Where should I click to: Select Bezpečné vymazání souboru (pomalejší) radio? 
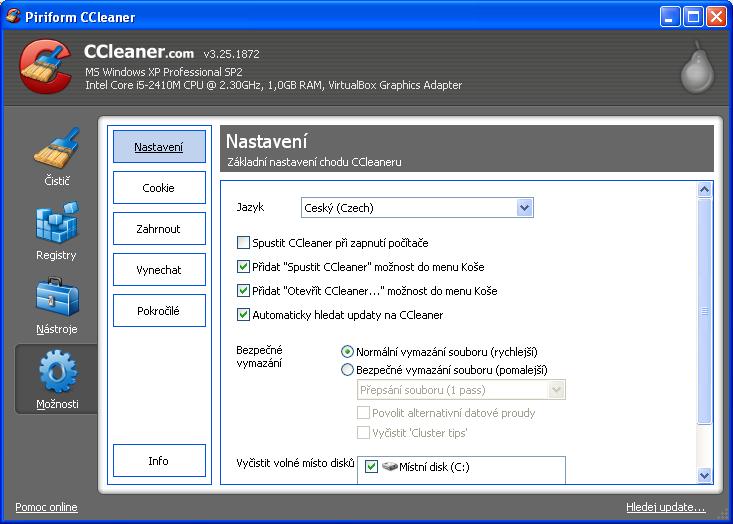(348, 370)
